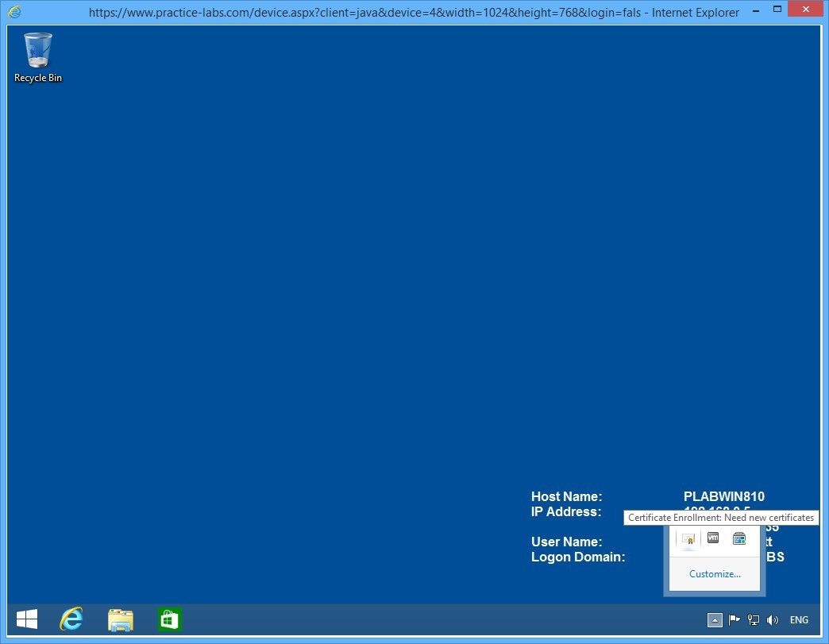Click the Start button
Screen dimensions: 829x644
click(x=26, y=619)
